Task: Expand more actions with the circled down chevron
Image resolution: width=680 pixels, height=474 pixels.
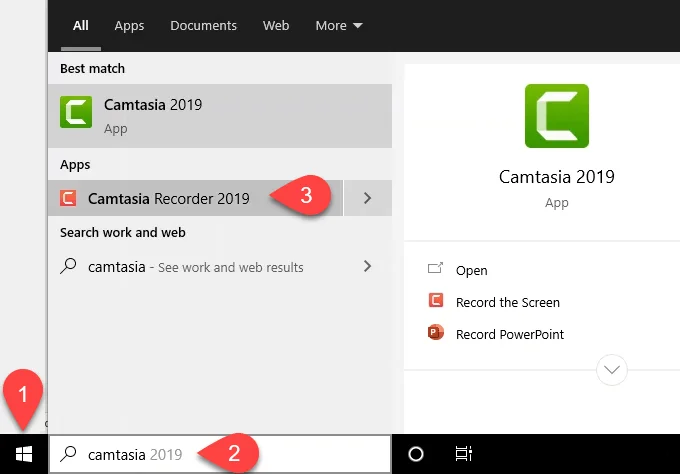Action: [x=611, y=370]
